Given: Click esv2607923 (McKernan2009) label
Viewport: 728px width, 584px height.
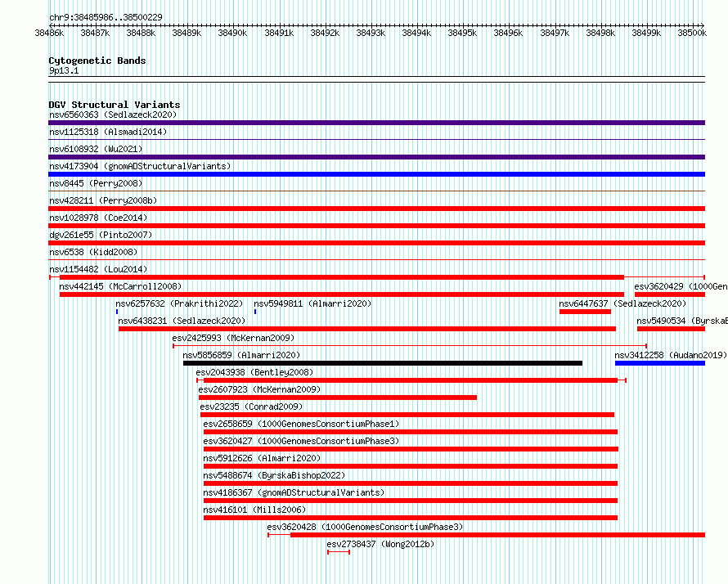Looking at the screenshot, I should [x=259, y=389].
